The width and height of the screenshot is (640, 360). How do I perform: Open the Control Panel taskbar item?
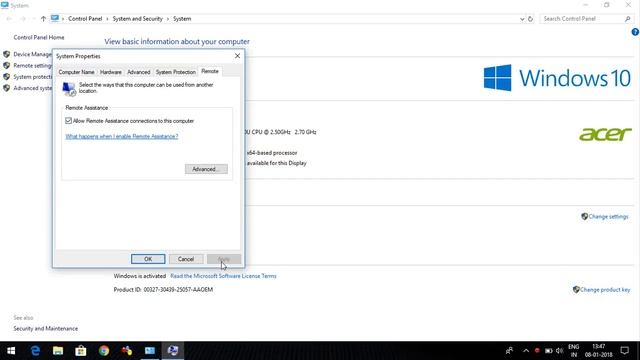pyautogui.click(x=150, y=351)
